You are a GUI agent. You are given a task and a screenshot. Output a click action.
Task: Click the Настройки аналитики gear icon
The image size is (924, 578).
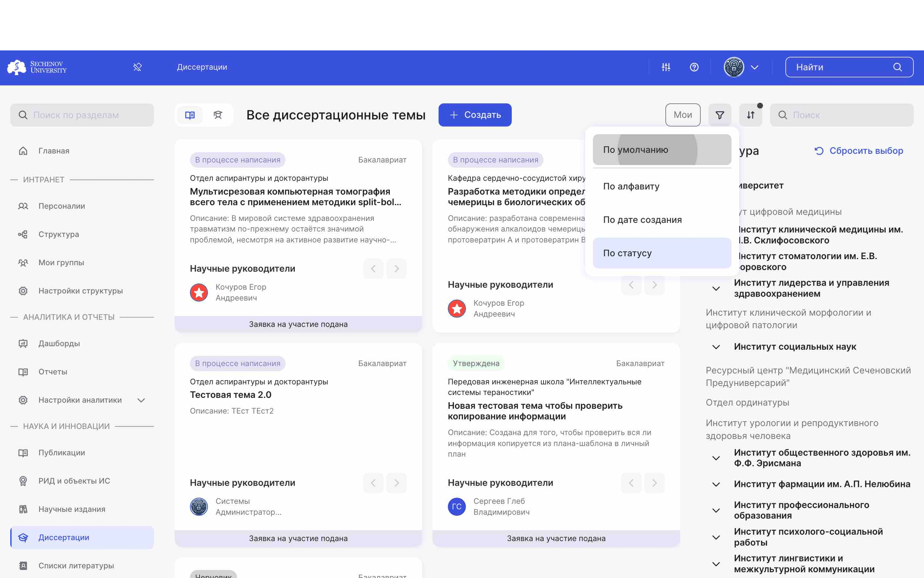[23, 400]
